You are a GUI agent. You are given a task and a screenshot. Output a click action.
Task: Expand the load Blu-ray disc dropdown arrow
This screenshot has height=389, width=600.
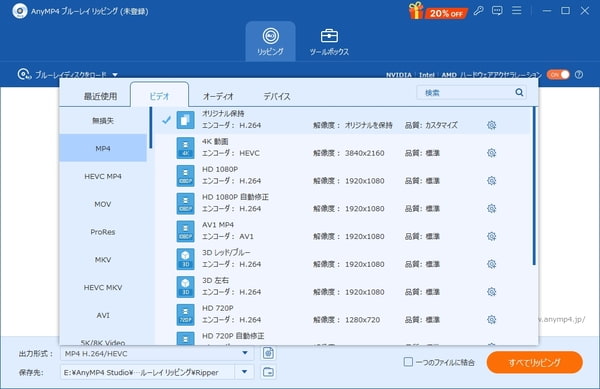pos(115,75)
